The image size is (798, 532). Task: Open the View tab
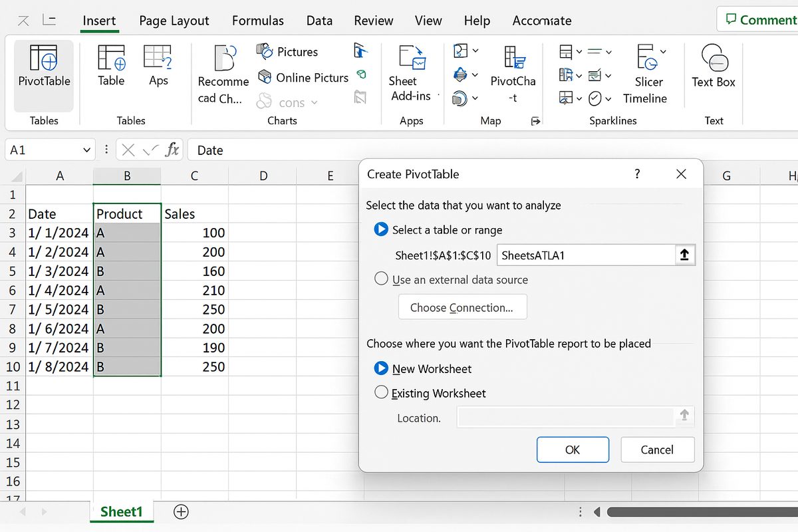[x=428, y=21]
